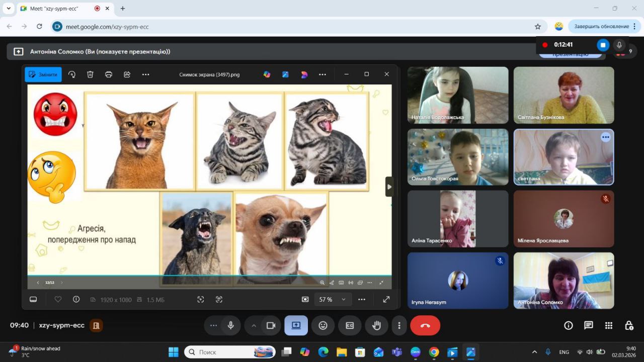Open the meeting details info icon
This screenshot has width=644, height=362.
(569, 325)
